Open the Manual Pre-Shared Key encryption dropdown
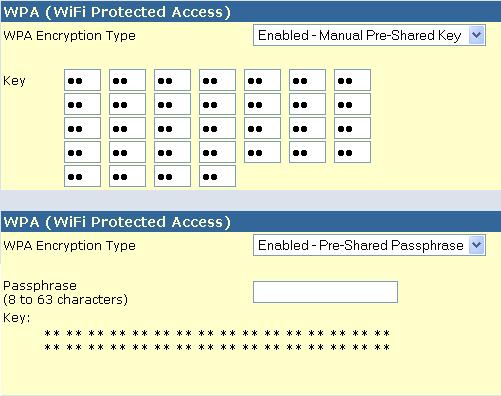The height and width of the screenshot is (396, 501). [369, 35]
